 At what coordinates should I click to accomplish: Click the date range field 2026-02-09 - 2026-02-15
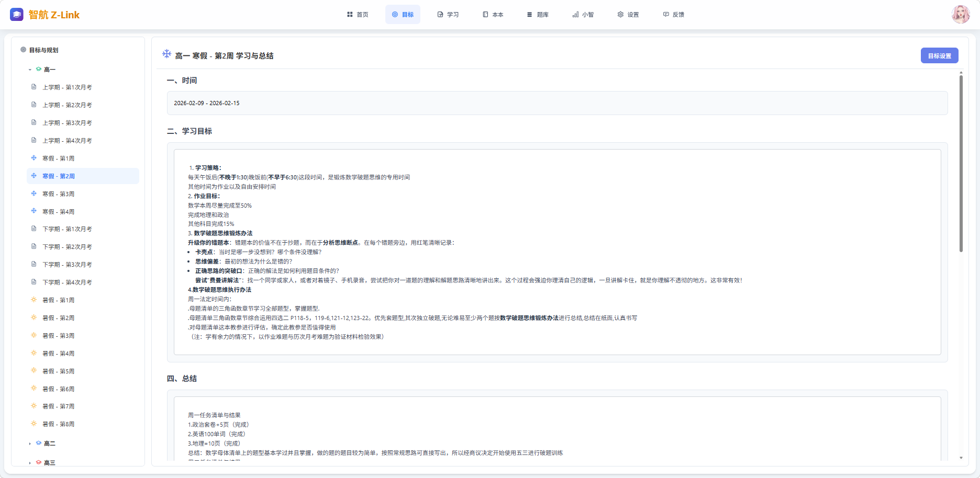coord(557,103)
